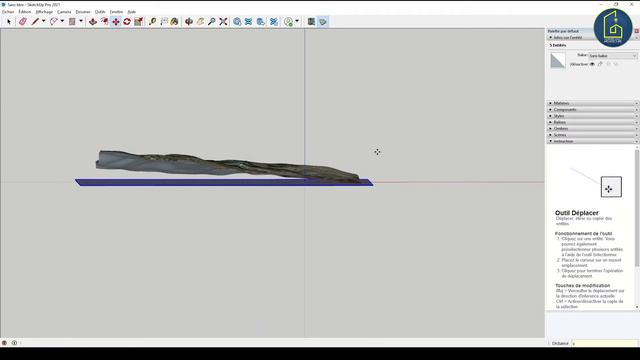Open the Aide menu

[131, 12]
